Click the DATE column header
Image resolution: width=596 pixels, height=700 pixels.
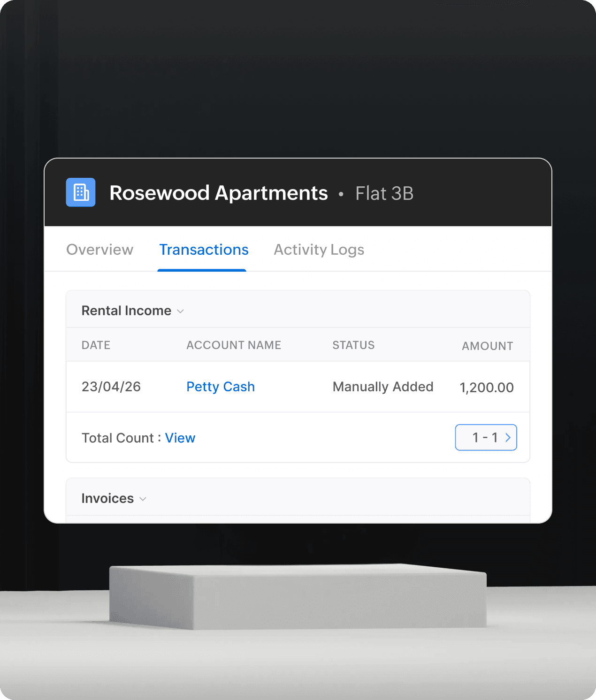click(x=96, y=345)
